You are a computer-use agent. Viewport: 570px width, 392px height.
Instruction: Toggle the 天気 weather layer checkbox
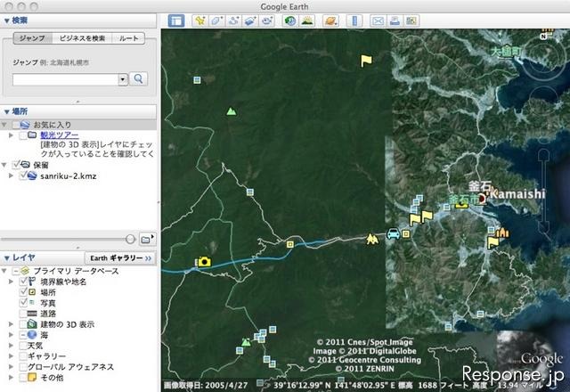23,345
